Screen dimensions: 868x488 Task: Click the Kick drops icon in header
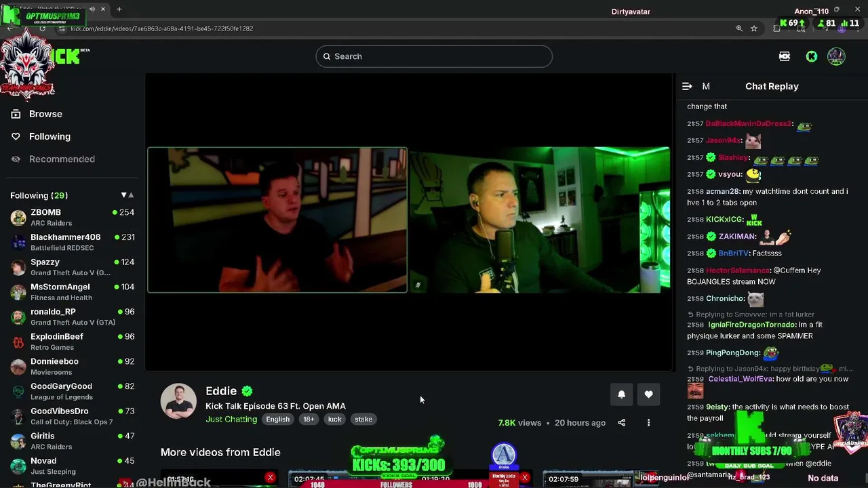pos(785,56)
